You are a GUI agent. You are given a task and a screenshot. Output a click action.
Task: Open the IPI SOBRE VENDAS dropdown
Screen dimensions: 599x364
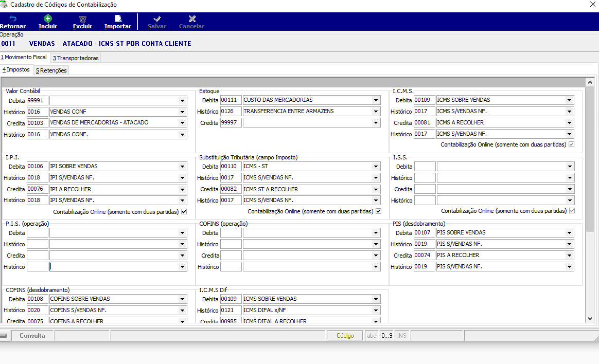click(183, 167)
